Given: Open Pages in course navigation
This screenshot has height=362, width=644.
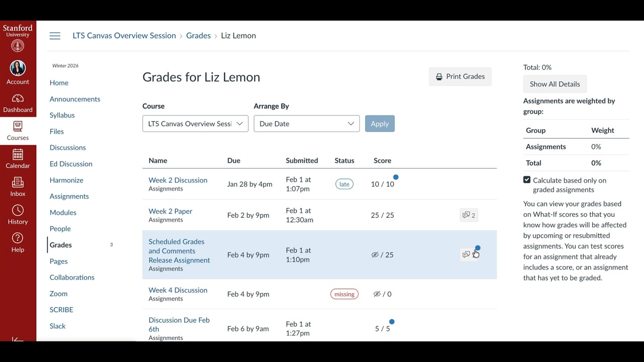Looking at the screenshot, I should pos(58,261).
